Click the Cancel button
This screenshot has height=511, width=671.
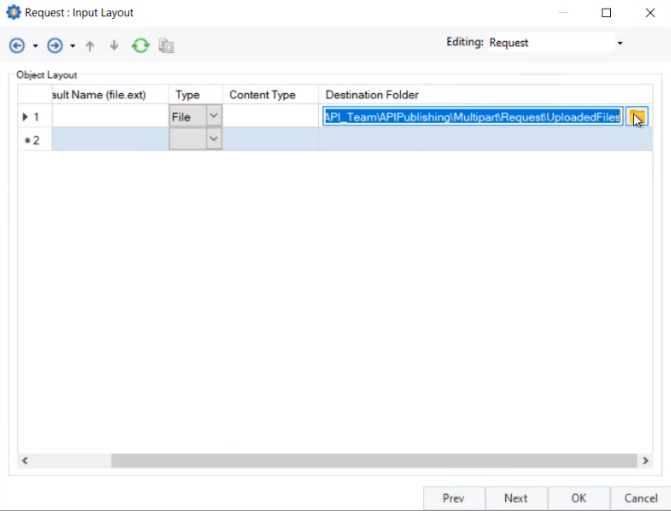[x=641, y=498]
